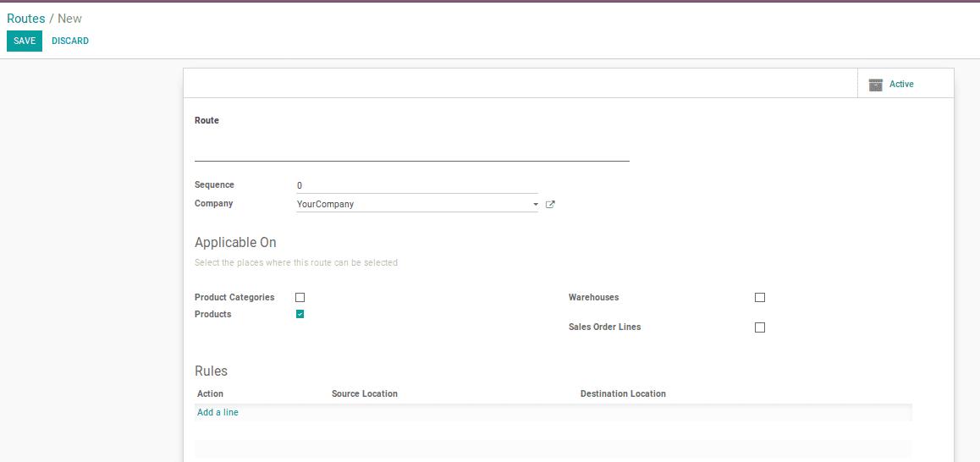The image size is (980, 462).
Task: Sort by the Action column header
Action: 210,393
